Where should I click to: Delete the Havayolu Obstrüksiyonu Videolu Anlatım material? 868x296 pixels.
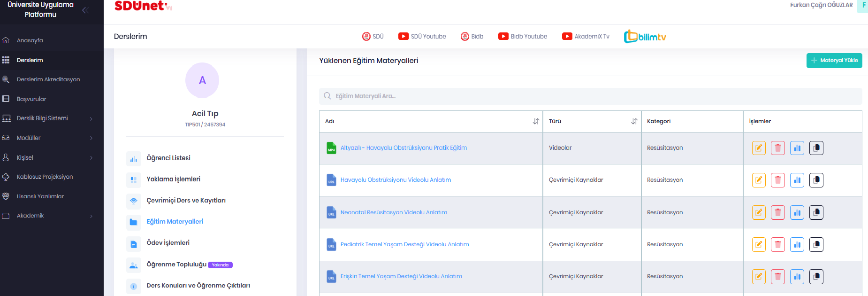pyautogui.click(x=777, y=180)
